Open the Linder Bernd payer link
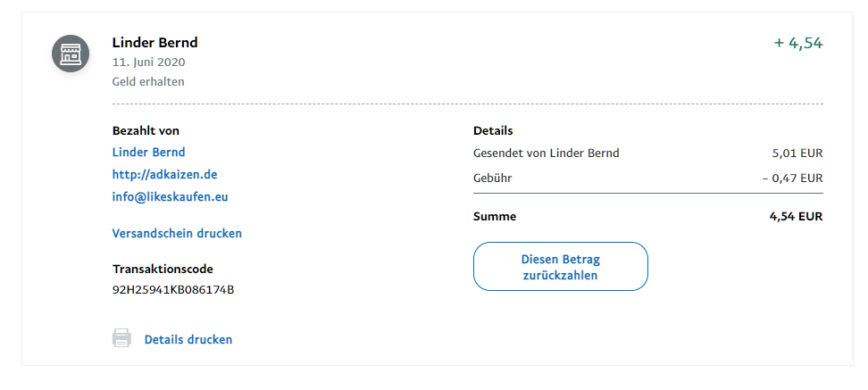This screenshot has height=390, width=868. (148, 152)
